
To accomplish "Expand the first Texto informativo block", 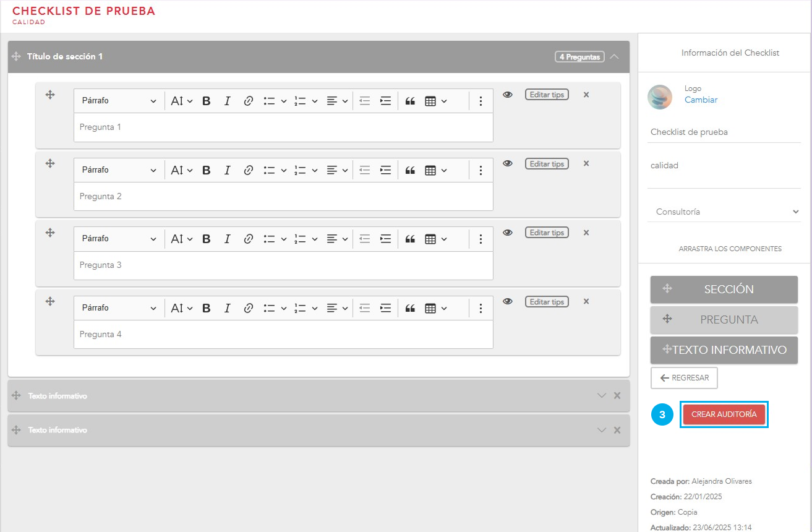I will (601, 396).
